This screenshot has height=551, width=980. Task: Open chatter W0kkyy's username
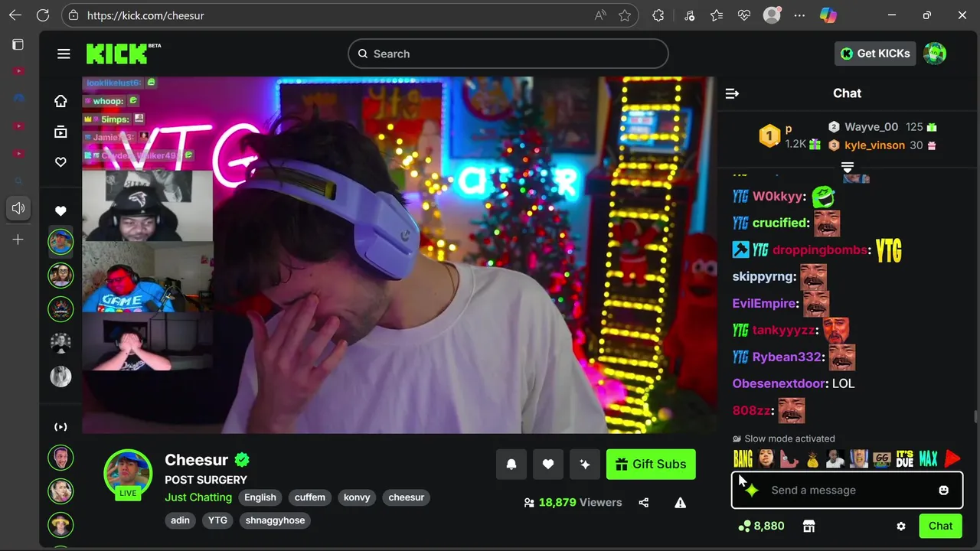pyautogui.click(x=778, y=197)
